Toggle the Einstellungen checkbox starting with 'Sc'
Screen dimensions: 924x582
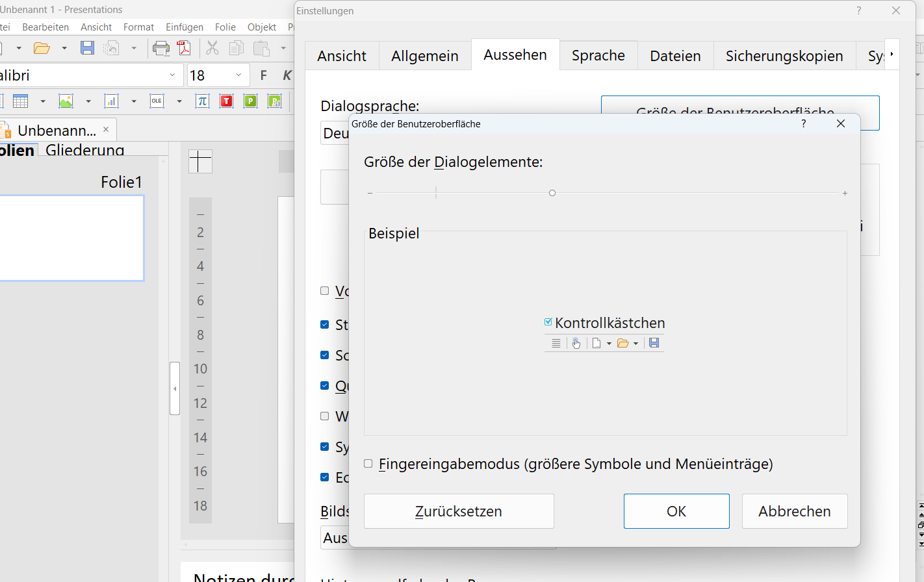325,355
